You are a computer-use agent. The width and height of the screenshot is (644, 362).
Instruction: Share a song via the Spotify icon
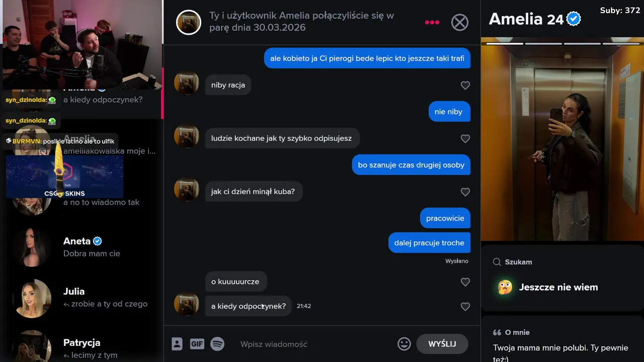[x=217, y=344]
